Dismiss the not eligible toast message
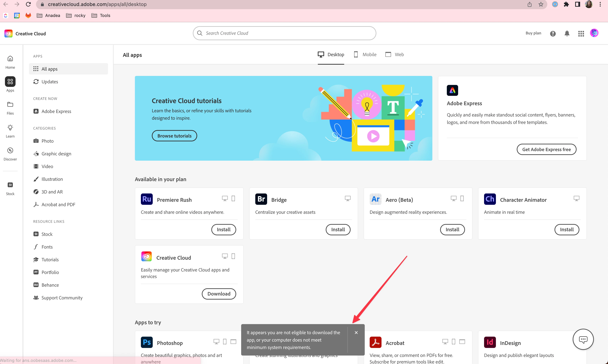The width and height of the screenshot is (608, 364). tap(356, 332)
